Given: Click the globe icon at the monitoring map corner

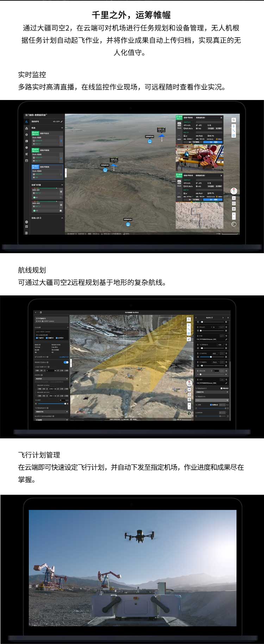Looking at the screenshot, I should (x=234, y=224).
